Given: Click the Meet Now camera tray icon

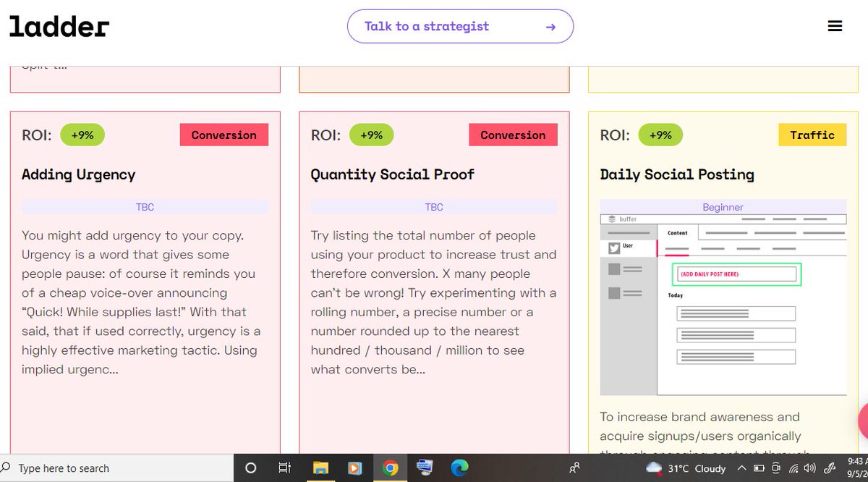Looking at the screenshot, I should 776,468.
